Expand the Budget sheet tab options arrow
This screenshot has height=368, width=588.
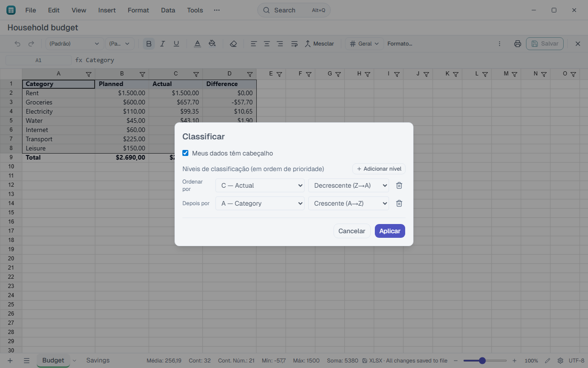74,361
